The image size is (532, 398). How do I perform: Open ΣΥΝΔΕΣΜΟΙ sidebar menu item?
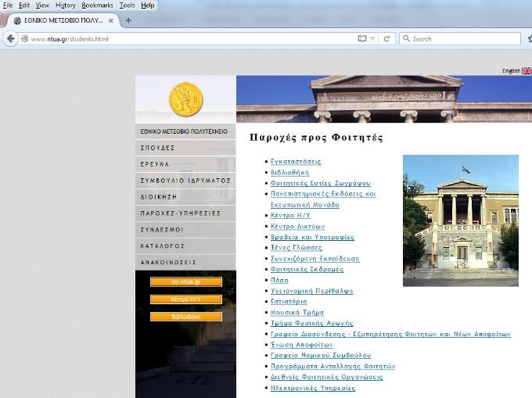click(x=185, y=230)
